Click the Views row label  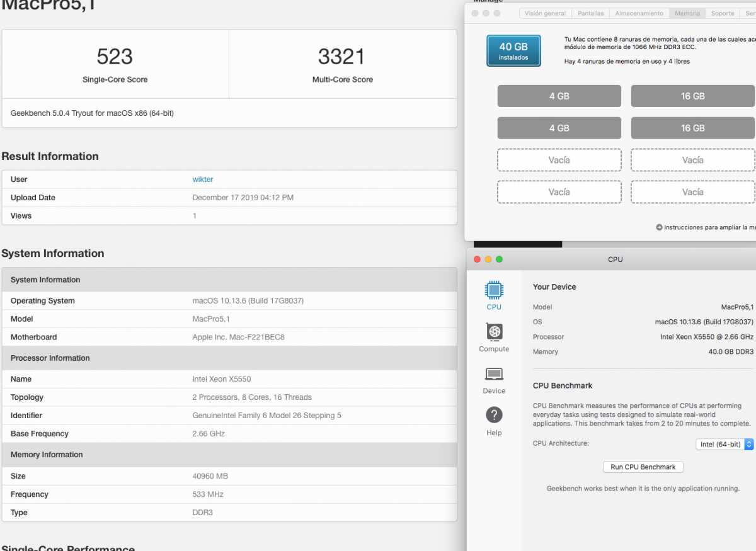tap(21, 216)
